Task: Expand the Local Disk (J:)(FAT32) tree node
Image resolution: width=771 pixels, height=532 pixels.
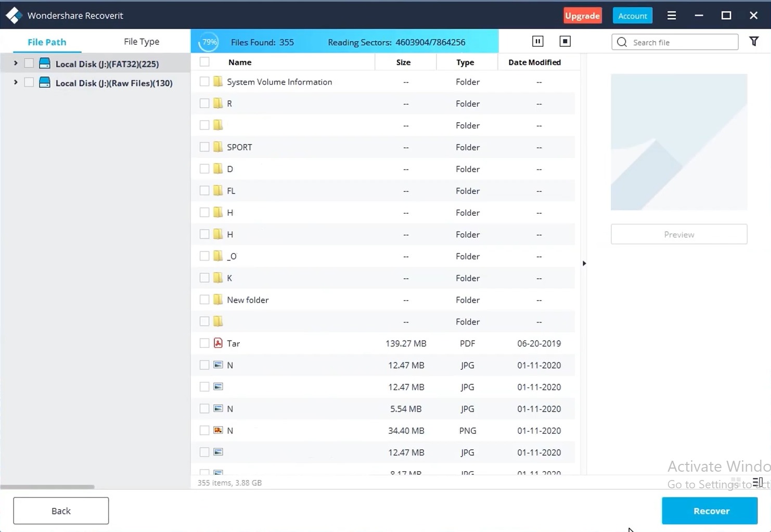Action: click(16, 63)
